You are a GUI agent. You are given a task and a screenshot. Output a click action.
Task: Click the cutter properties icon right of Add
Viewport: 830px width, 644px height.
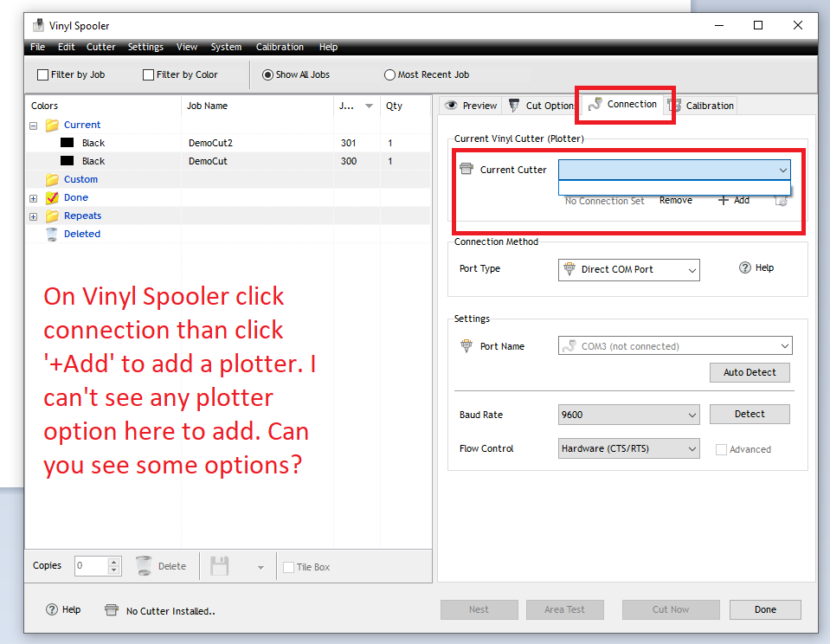tap(781, 201)
